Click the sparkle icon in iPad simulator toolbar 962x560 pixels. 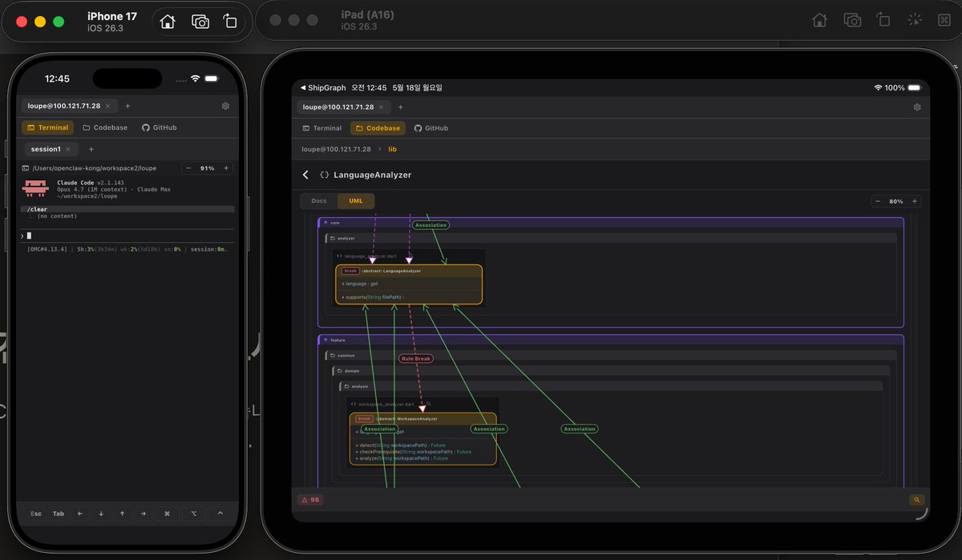pos(915,21)
